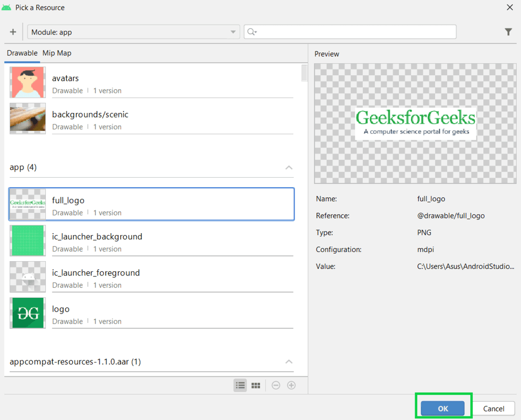Open the filter icon on the toolbar
This screenshot has height=420, width=521.
click(508, 32)
